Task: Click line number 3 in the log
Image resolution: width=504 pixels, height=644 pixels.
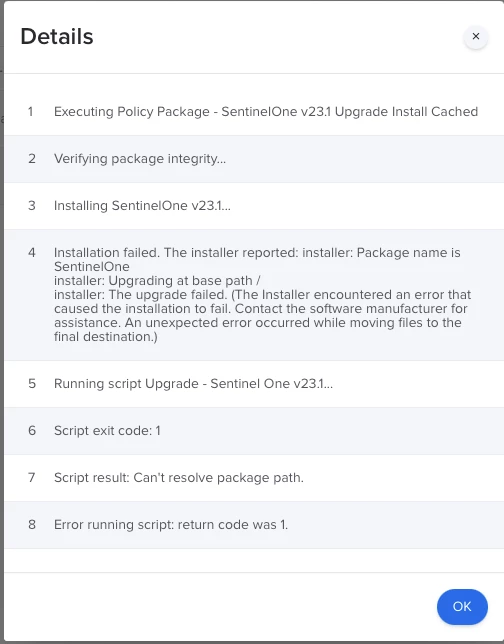Action: pos(32,206)
